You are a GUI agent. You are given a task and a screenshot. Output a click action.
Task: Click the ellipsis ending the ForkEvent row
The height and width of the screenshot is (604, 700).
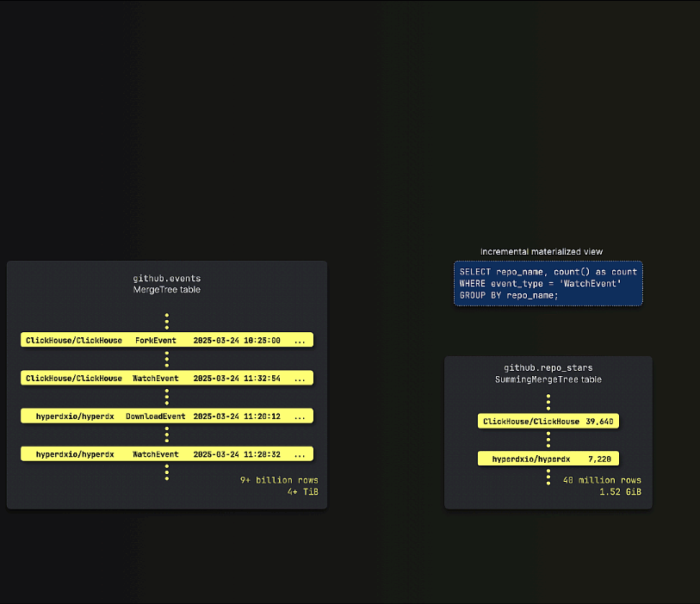coord(300,341)
